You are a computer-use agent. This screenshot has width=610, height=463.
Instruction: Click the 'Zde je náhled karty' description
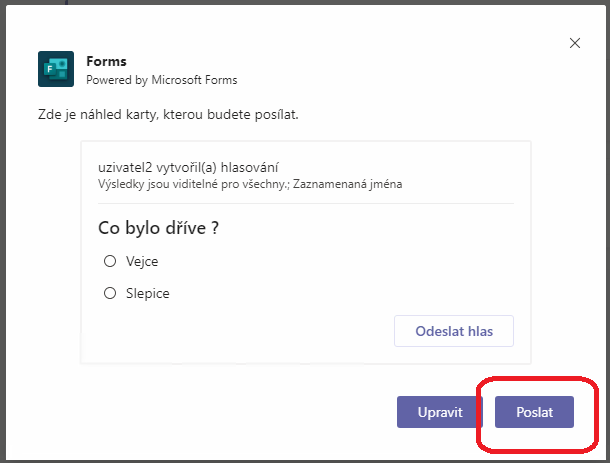(x=168, y=114)
